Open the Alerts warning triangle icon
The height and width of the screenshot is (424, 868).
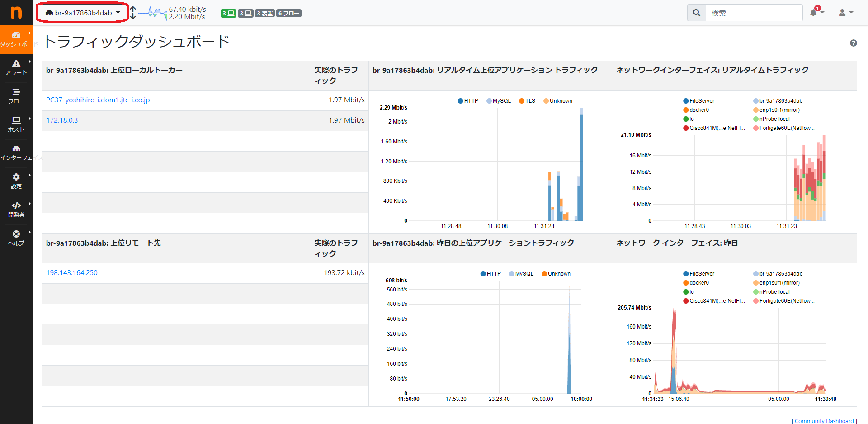pos(16,63)
